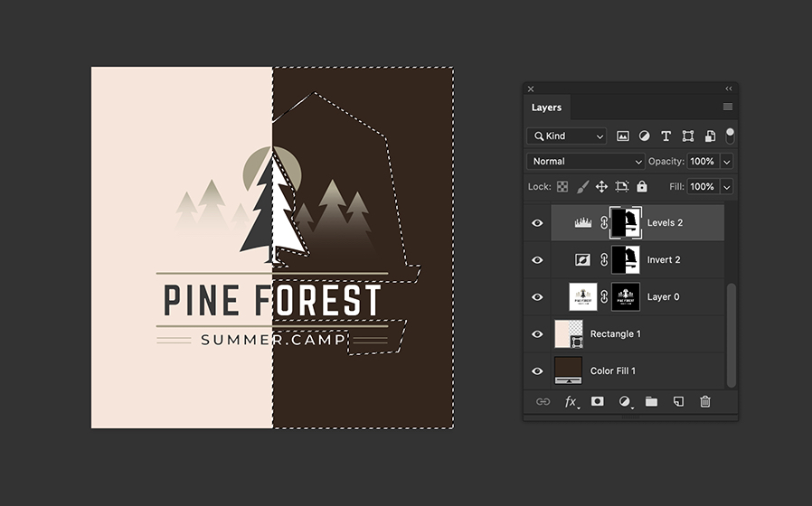The height and width of the screenshot is (506, 812).
Task: Select the Color Fill 1 swatch thumbnail
Action: click(x=569, y=370)
